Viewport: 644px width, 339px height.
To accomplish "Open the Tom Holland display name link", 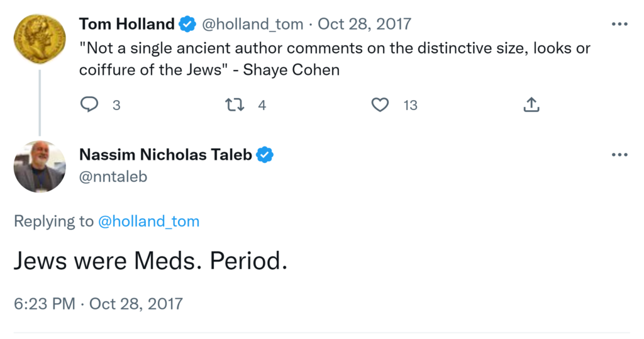I will 126,25.
